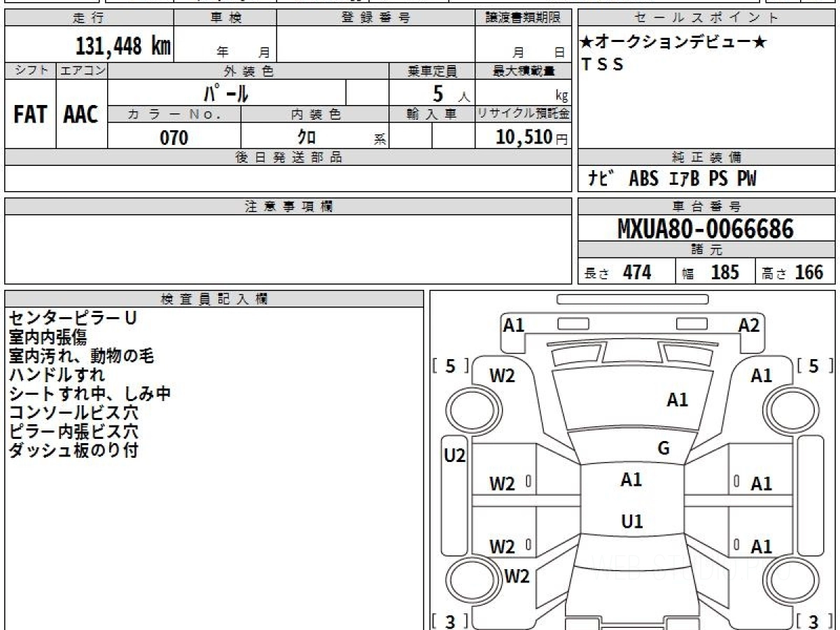
Task: Select the セールスポイント heading
Action: coord(707,18)
